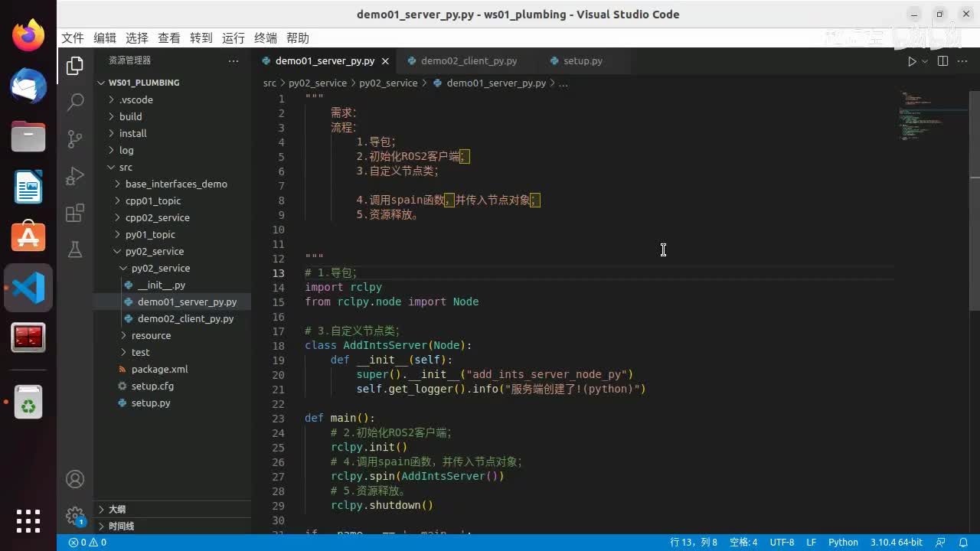Open the Manage gear settings icon
The image size is (980, 551).
coord(75,515)
